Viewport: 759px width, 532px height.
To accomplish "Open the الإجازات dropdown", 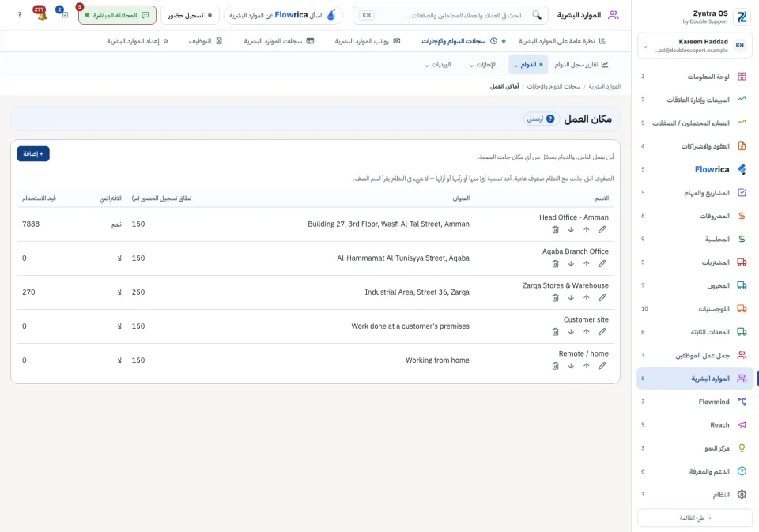I will click(x=482, y=64).
